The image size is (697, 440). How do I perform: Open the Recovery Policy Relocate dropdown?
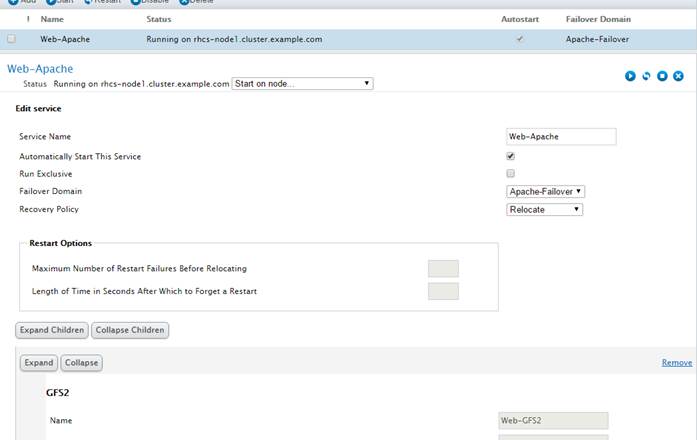coord(545,209)
